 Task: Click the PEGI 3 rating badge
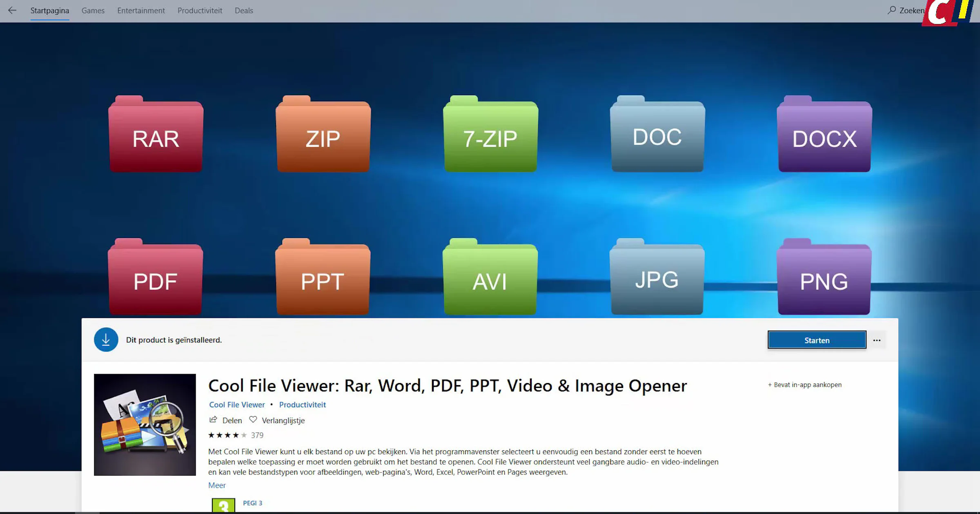[x=223, y=505]
